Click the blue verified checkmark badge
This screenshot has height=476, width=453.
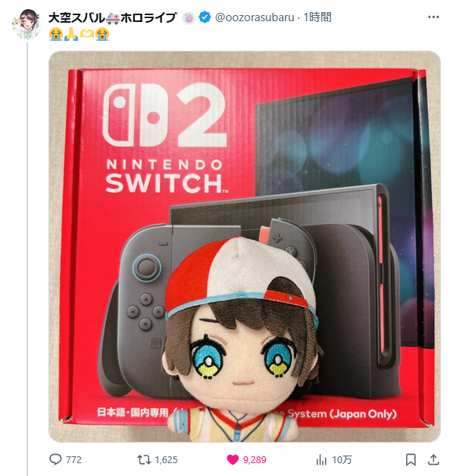(205, 17)
